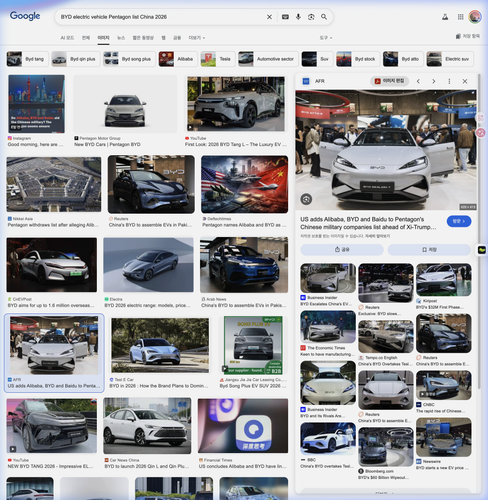Click the AFR source favicon in preview header
The width and height of the screenshot is (488, 500).
point(306,81)
